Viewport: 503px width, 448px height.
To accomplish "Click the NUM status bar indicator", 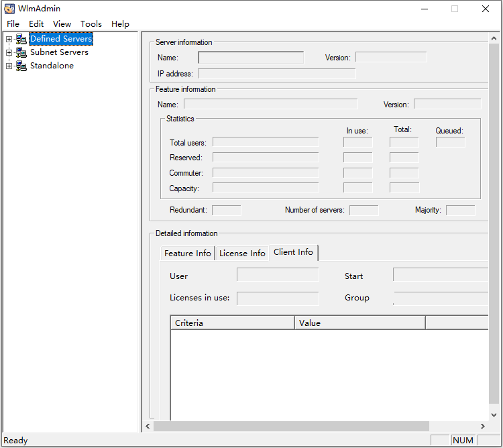I will [x=463, y=441].
